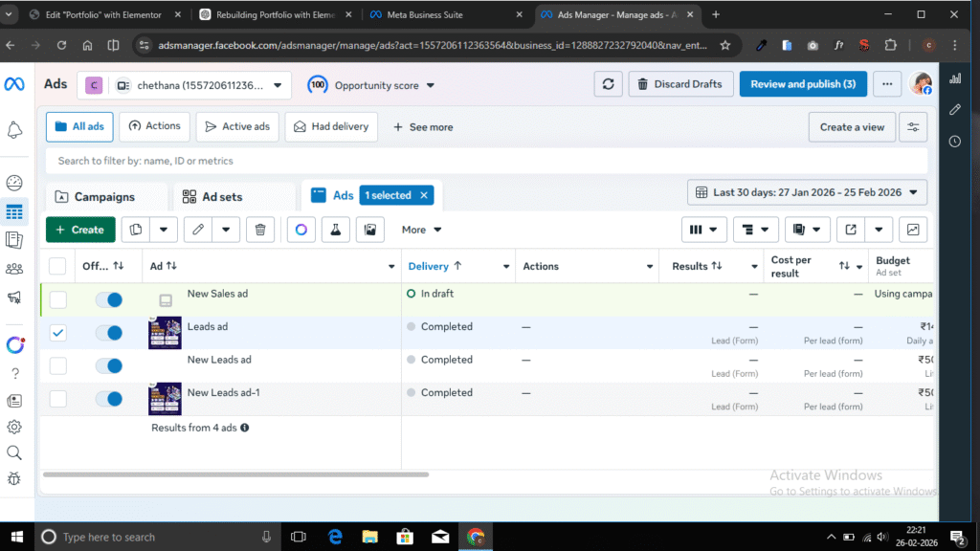Open the date range dropdown
980x551 pixels.
[x=807, y=192]
